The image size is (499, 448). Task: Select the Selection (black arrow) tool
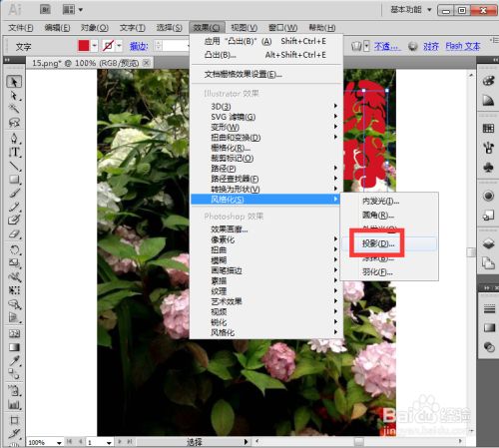[14, 82]
